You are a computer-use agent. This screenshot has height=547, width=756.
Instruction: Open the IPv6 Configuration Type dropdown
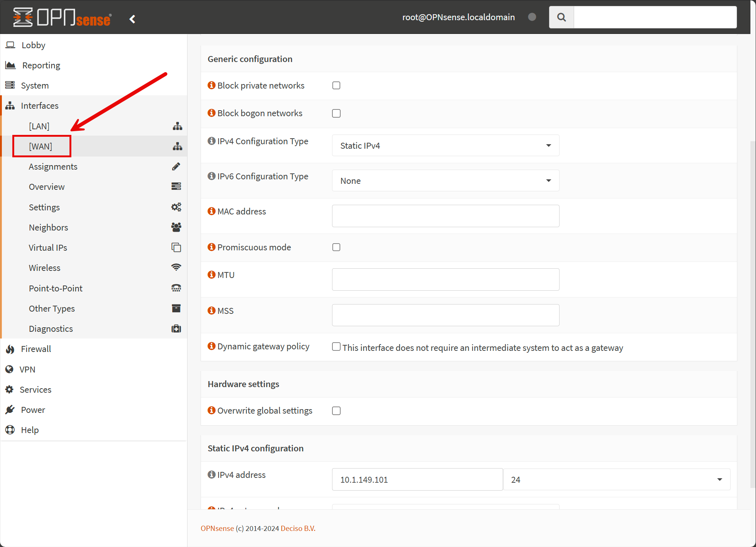coord(445,180)
